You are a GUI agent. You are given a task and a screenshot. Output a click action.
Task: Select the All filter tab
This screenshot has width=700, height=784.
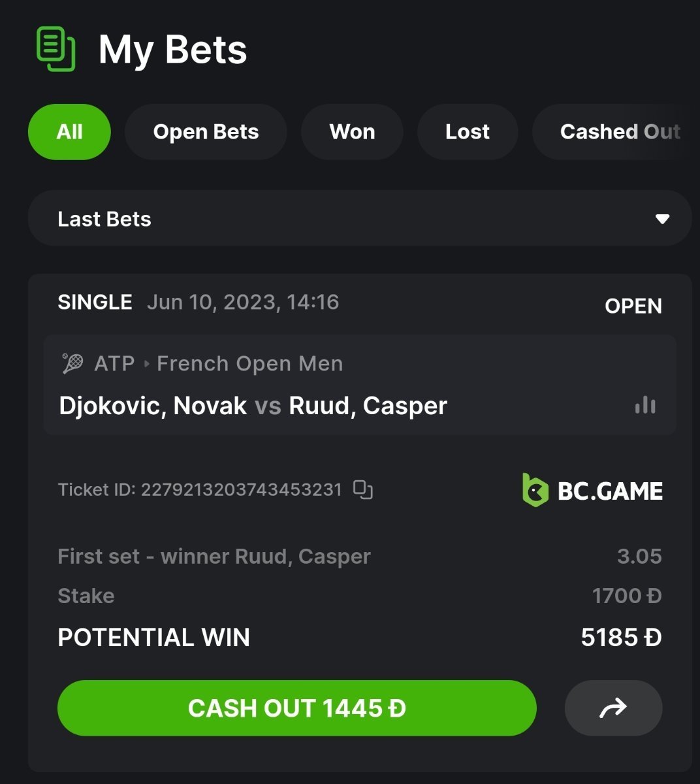[x=69, y=132]
